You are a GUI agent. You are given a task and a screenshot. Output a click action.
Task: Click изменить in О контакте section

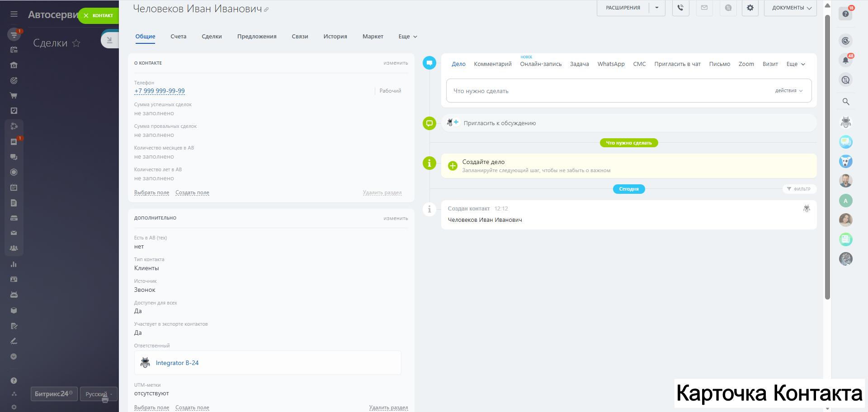(x=396, y=63)
